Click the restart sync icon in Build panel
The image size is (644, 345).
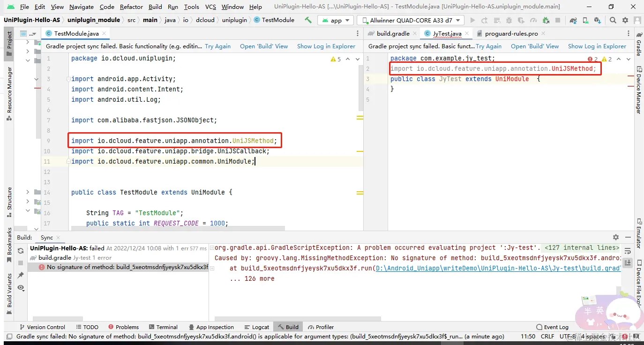[x=21, y=251]
